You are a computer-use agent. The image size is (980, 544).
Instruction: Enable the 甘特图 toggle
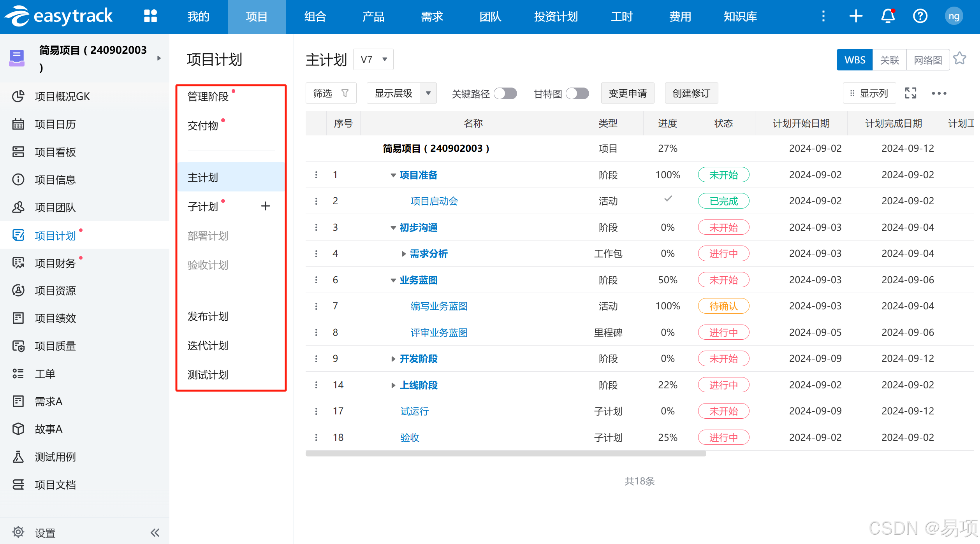pyautogui.click(x=577, y=93)
